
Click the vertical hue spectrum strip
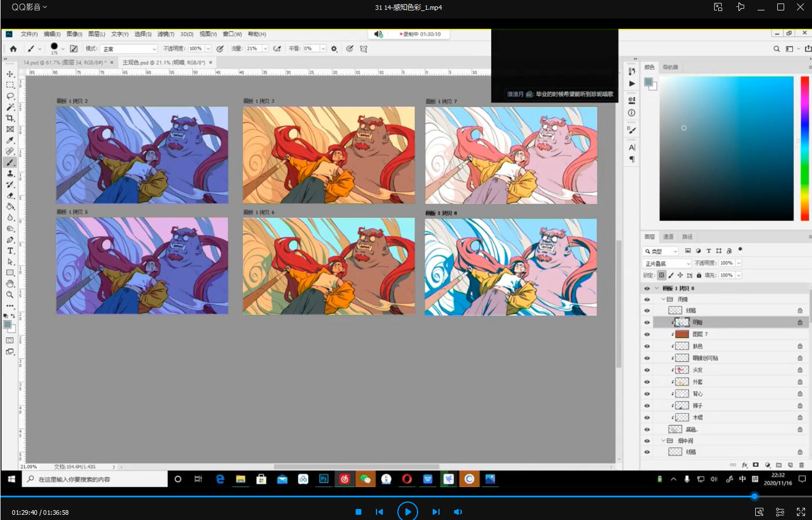(804, 148)
